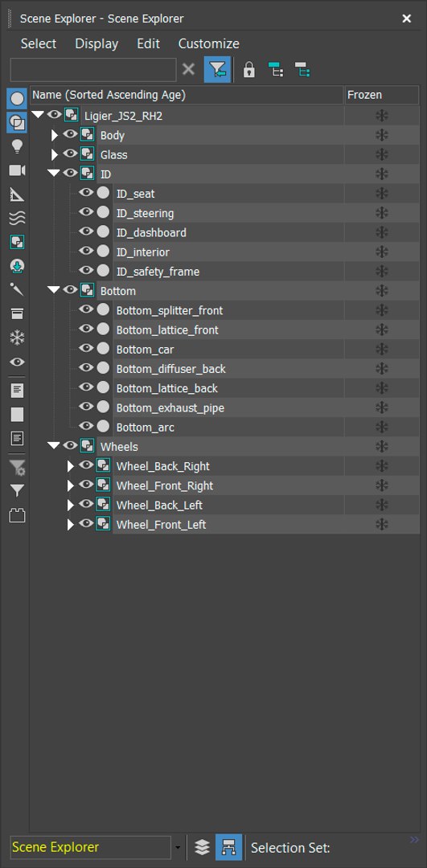The width and height of the screenshot is (427, 868).
Task: Collapse the Wheels group node
Action: [x=54, y=445]
